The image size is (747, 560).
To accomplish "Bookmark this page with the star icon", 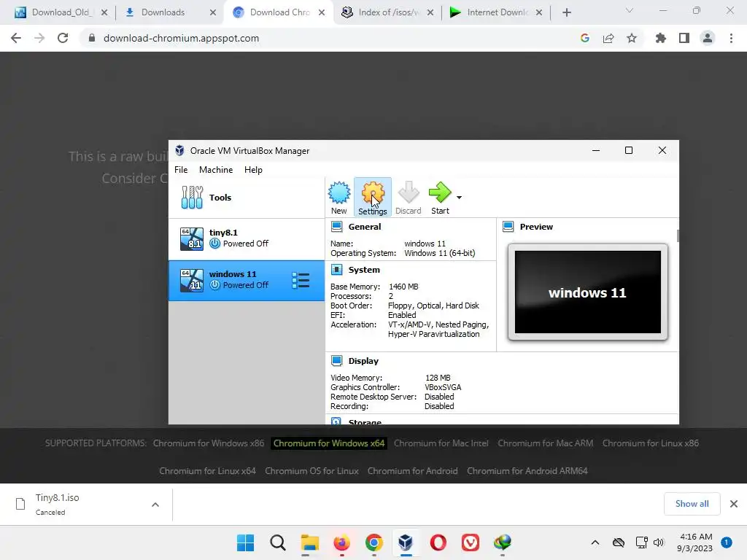I will click(632, 38).
